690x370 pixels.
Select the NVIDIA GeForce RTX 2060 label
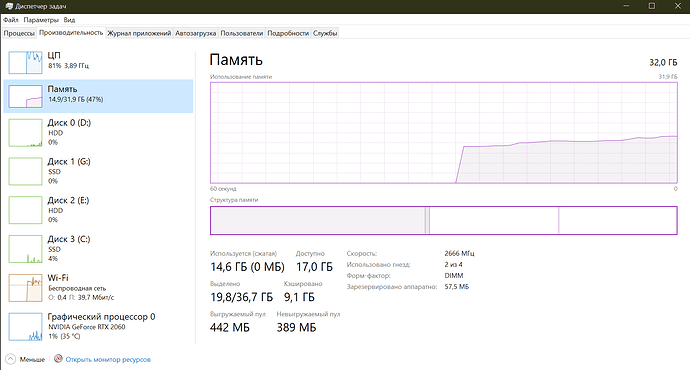(87, 327)
